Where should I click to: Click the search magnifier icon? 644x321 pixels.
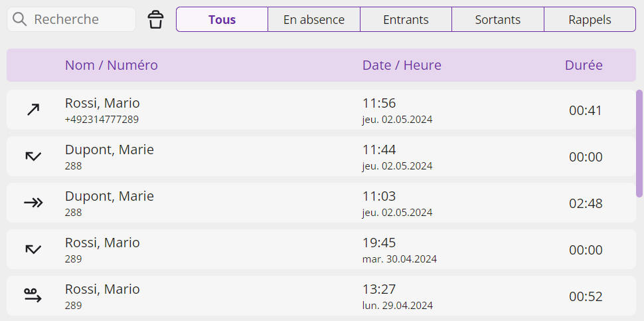(x=19, y=19)
